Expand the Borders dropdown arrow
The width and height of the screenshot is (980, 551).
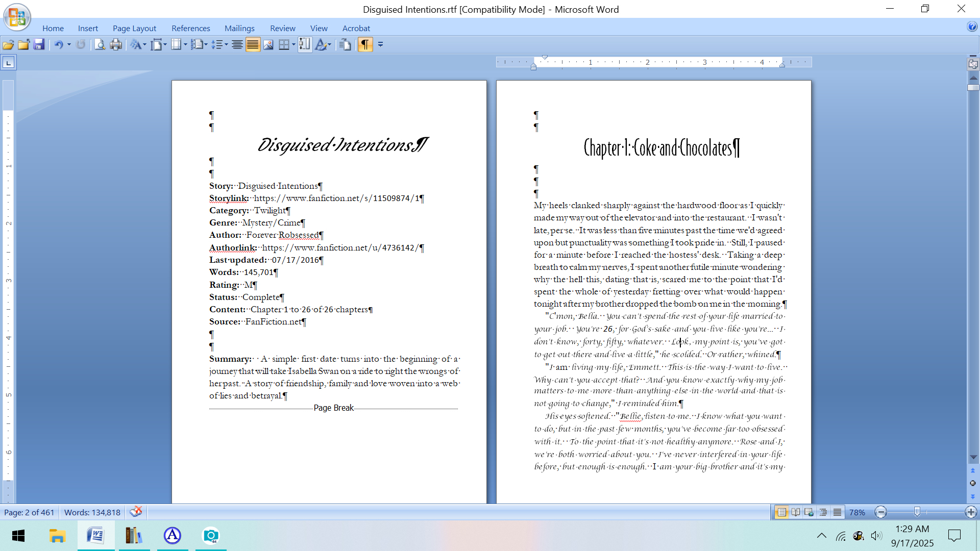(293, 45)
